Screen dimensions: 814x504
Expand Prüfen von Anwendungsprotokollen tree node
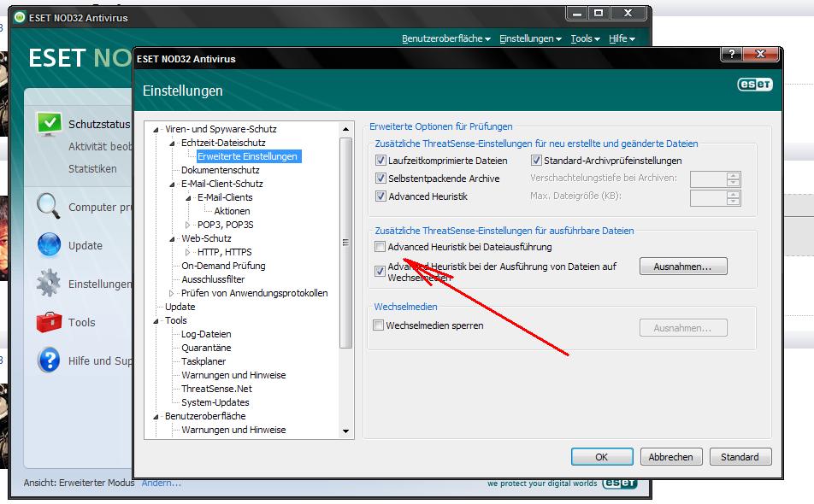click(x=172, y=293)
